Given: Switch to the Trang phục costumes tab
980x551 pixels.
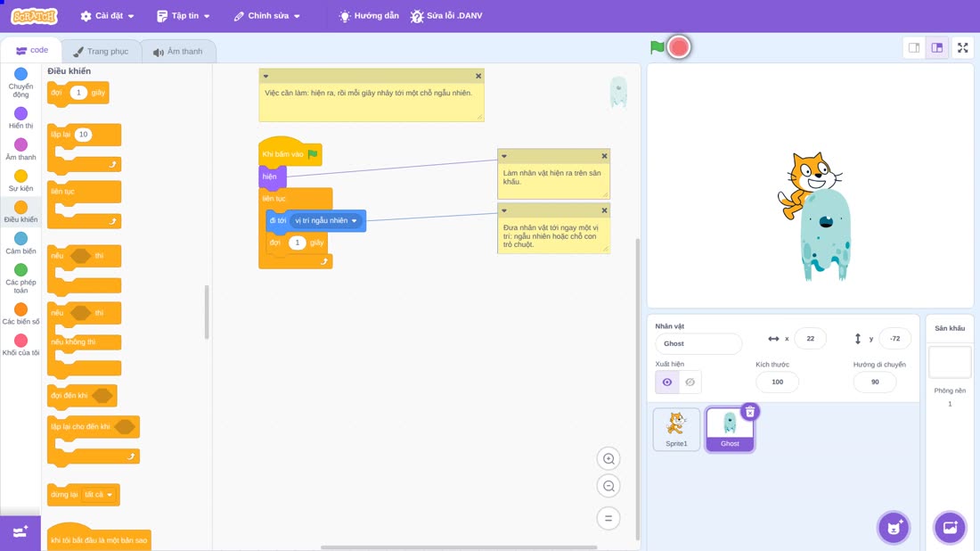Looking at the screenshot, I should tap(101, 52).
